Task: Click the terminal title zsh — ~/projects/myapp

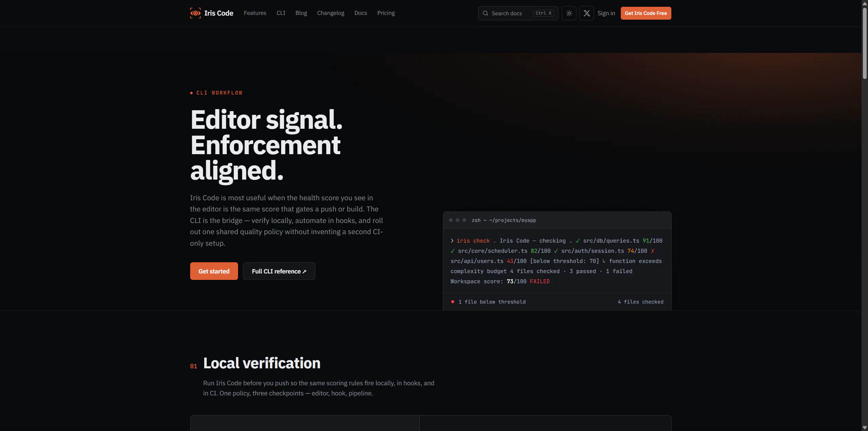Action: click(x=504, y=220)
